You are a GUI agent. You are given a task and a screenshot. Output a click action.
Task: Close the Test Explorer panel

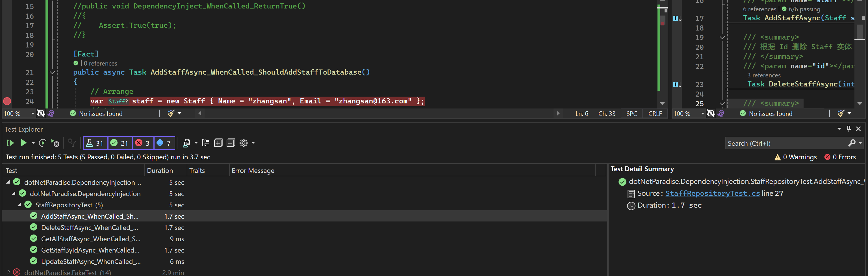(859, 129)
